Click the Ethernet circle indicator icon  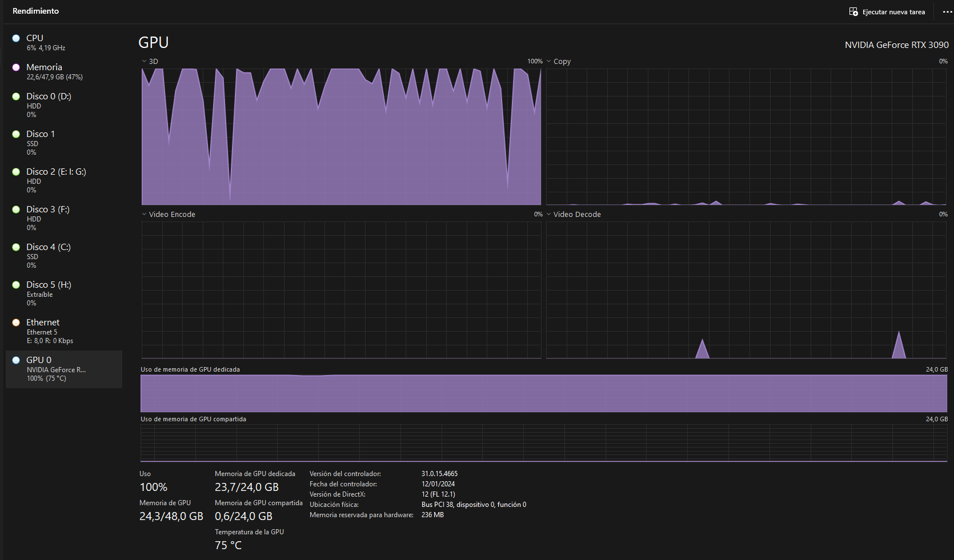16,323
